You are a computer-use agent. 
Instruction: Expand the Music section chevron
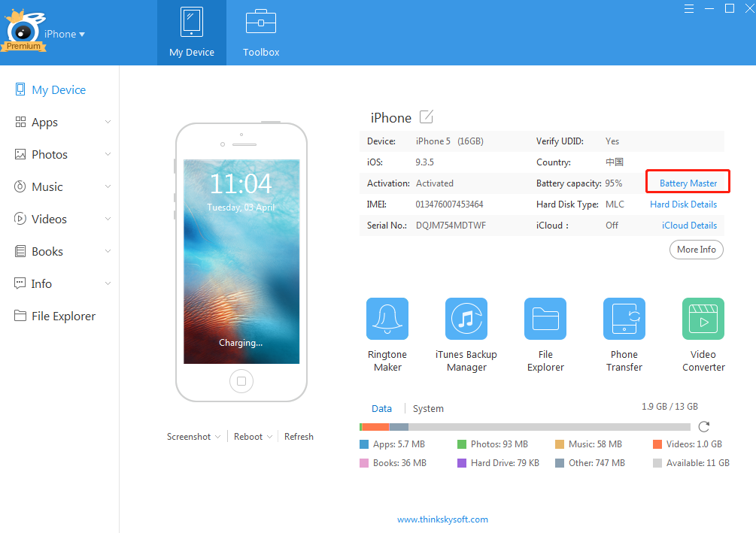(108, 186)
